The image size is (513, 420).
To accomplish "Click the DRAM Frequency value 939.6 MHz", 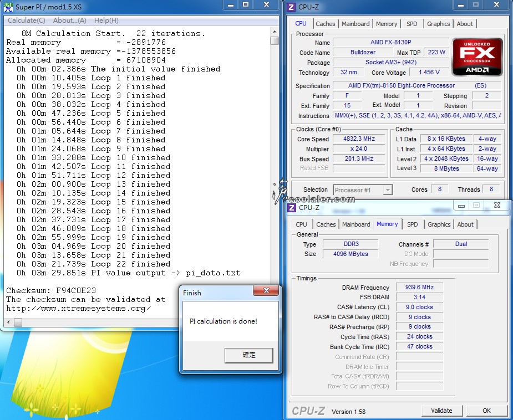I will [419, 287].
